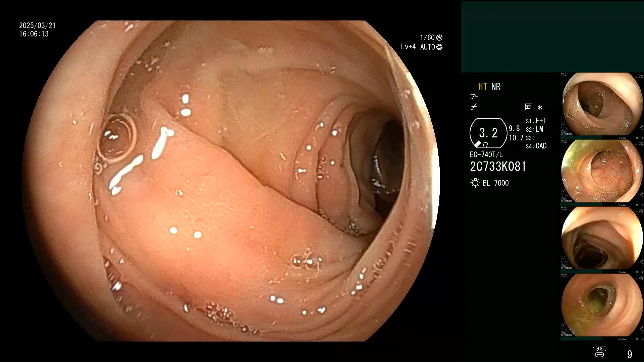The height and width of the screenshot is (362, 644).
Task: Click the captured image count 9
Action: coord(630,354)
